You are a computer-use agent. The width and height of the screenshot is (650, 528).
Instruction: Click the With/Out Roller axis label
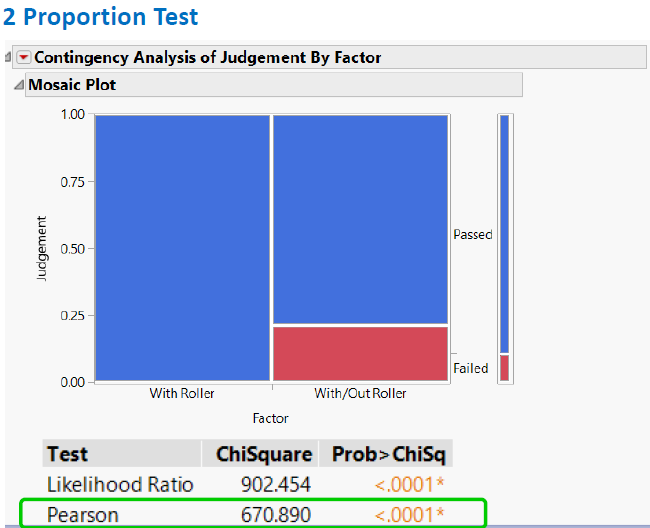tap(360, 393)
